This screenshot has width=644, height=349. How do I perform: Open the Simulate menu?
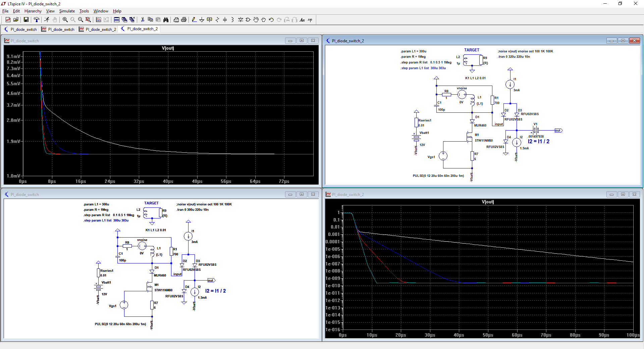tap(67, 11)
